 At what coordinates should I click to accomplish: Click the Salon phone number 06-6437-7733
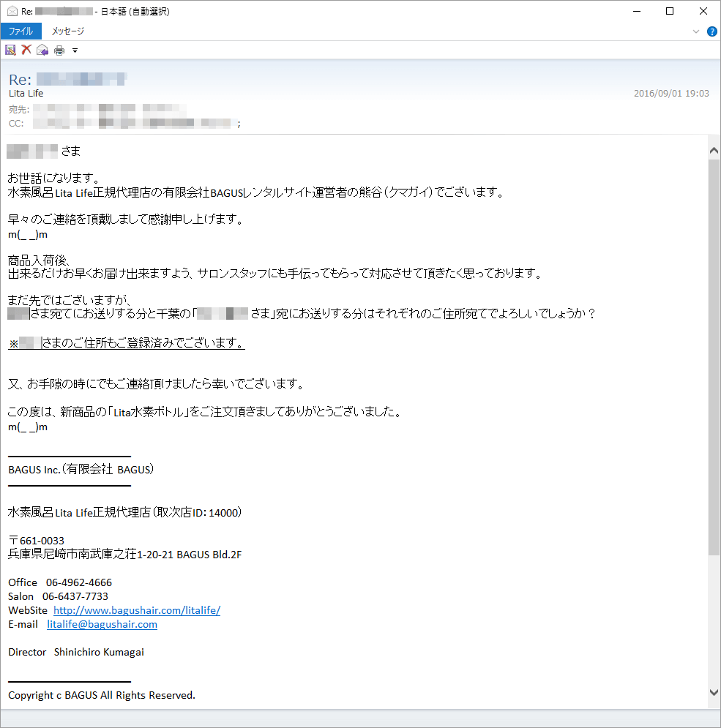(x=75, y=596)
